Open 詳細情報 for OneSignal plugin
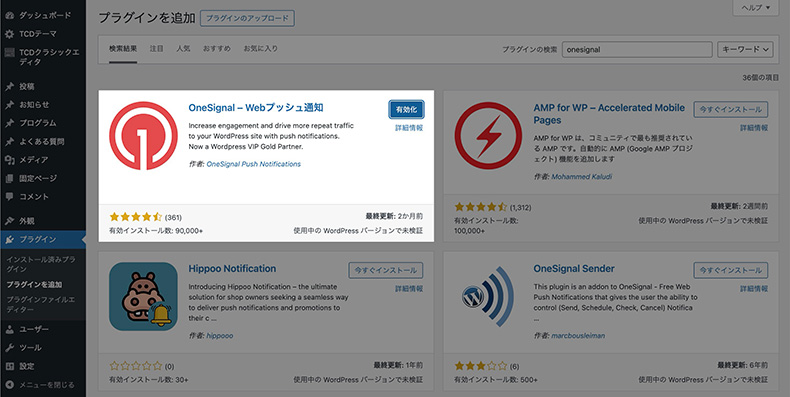Screen dimensions: 790x397 pos(409,128)
